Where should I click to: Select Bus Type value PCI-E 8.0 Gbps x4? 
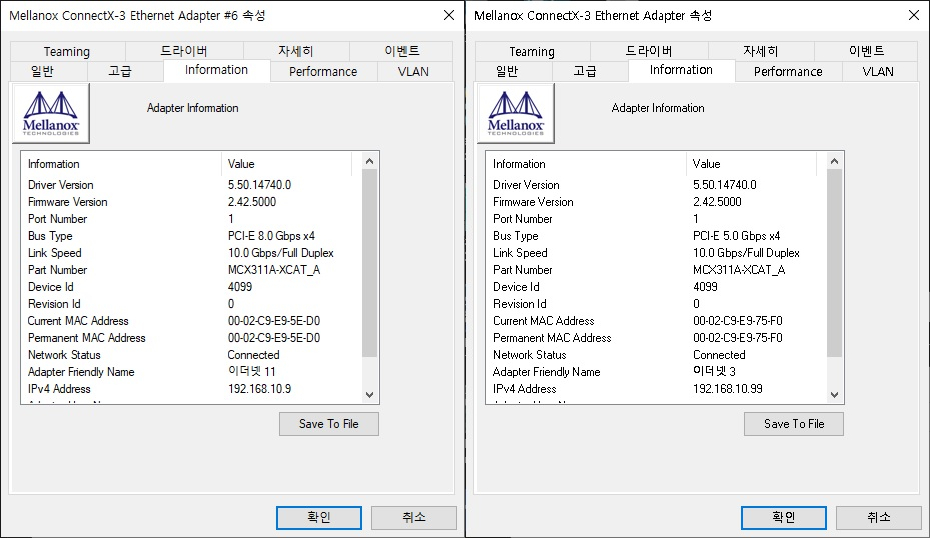click(x=271, y=236)
